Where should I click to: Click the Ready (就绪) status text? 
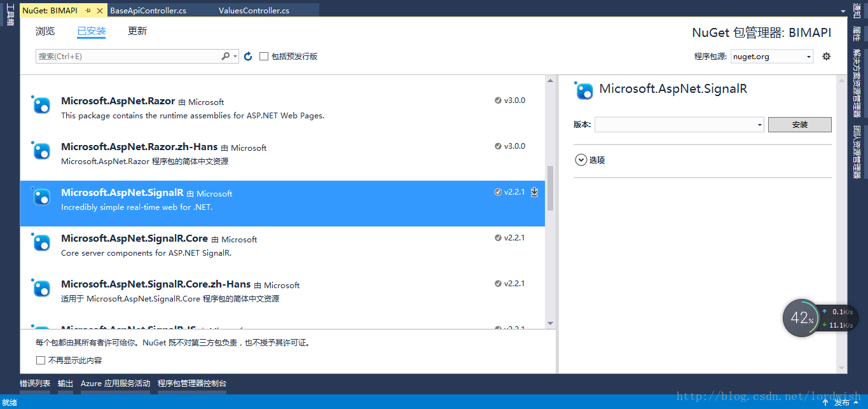tap(10, 403)
